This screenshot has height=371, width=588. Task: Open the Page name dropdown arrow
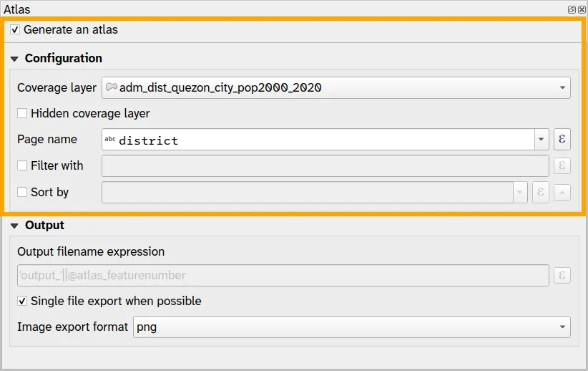pos(541,139)
